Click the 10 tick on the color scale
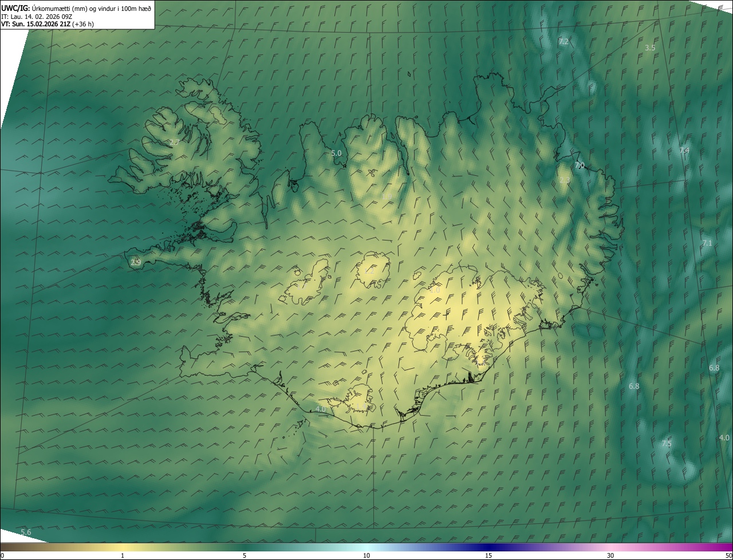The image size is (733, 560). pyautogui.click(x=366, y=556)
